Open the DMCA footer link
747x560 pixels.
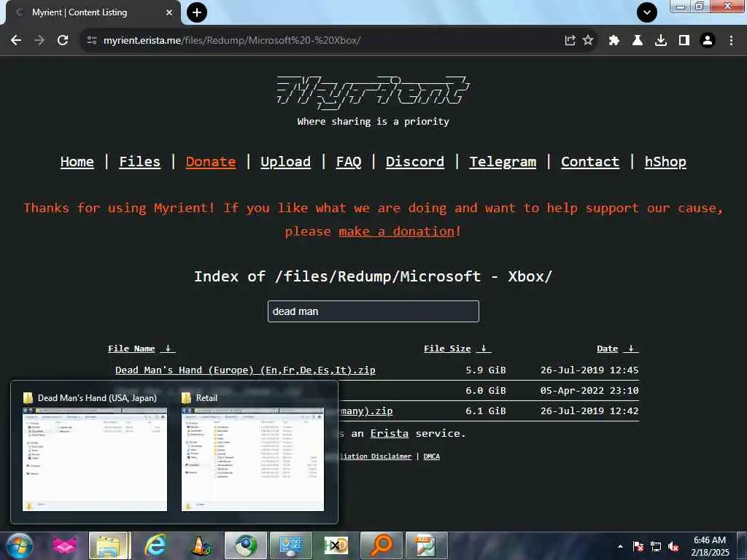(x=432, y=456)
